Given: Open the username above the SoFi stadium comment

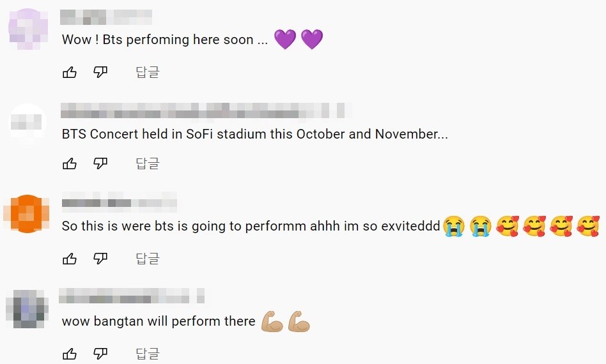Looking at the screenshot, I should [x=206, y=110].
